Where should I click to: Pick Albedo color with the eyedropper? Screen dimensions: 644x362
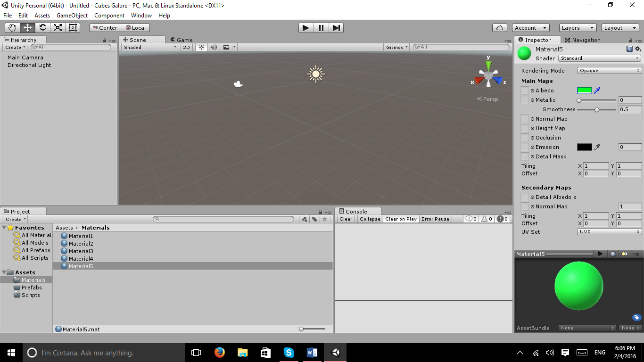click(x=597, y=90)
